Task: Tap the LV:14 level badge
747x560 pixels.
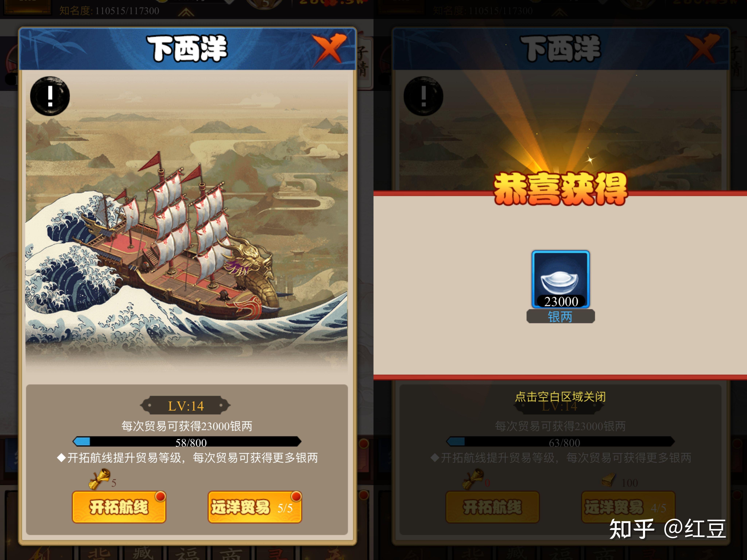Action: (186, 406)
